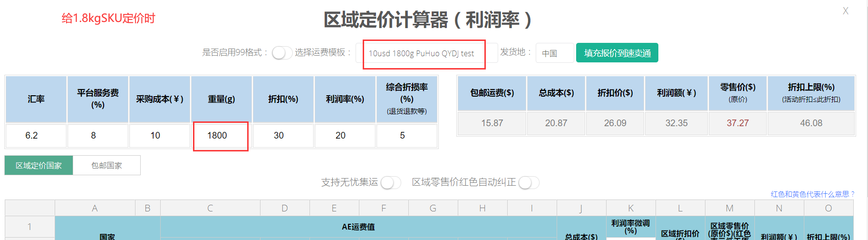This screenshot has width=868, height=240.
Task: Select spreadsheet column I header
Action: click(x=532, y=208)
